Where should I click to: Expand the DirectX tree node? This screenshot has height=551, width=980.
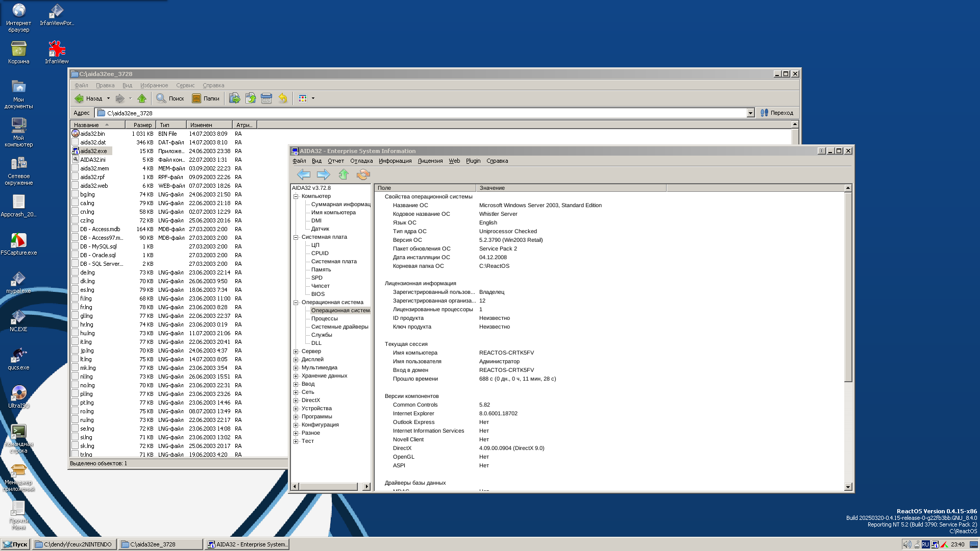(x=296, y=400)
